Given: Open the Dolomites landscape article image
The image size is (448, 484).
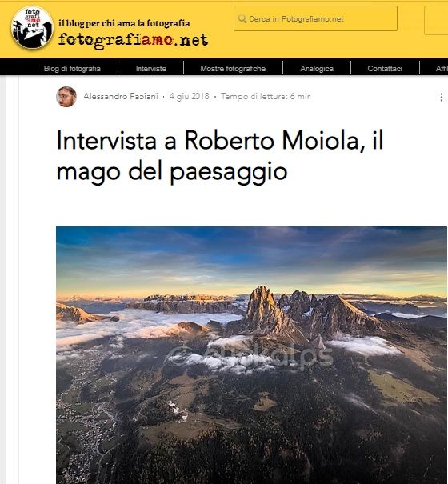Looking at the screenshot, I should coord(251,355).
